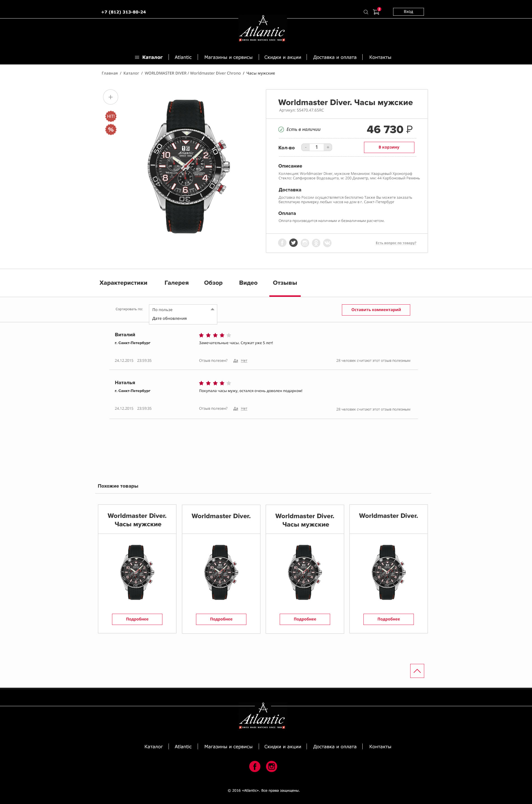Click the back-to-top arrow button
This screenshot has width=532, height=804.
pyautogui.click(x=417, y=671)
